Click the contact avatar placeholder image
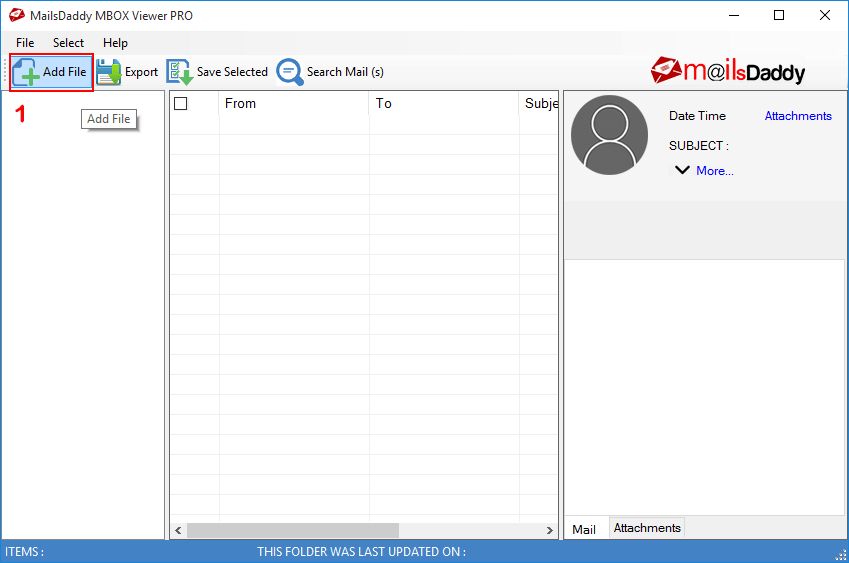849x563 pixels. tap(609, 134)
